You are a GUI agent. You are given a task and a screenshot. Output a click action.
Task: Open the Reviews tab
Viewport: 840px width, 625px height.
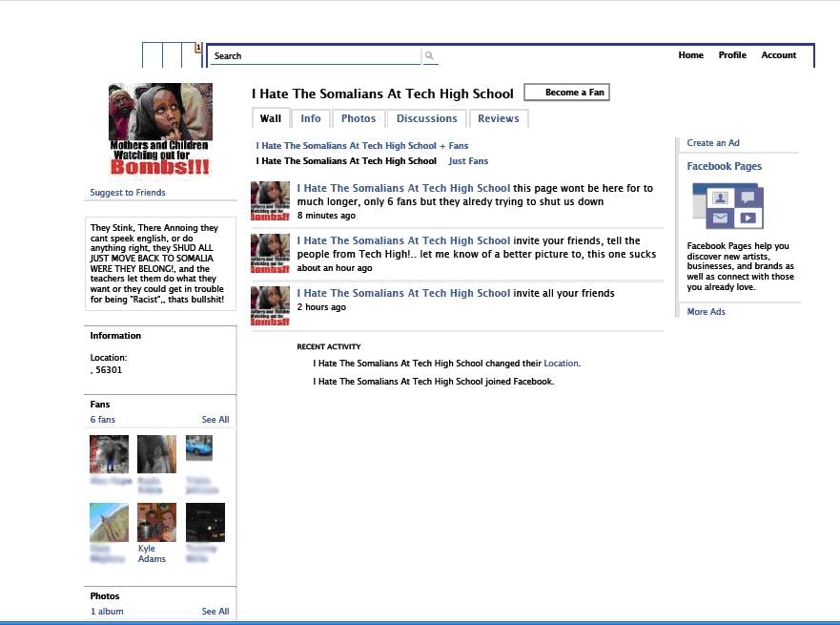(x=499, y=118)
